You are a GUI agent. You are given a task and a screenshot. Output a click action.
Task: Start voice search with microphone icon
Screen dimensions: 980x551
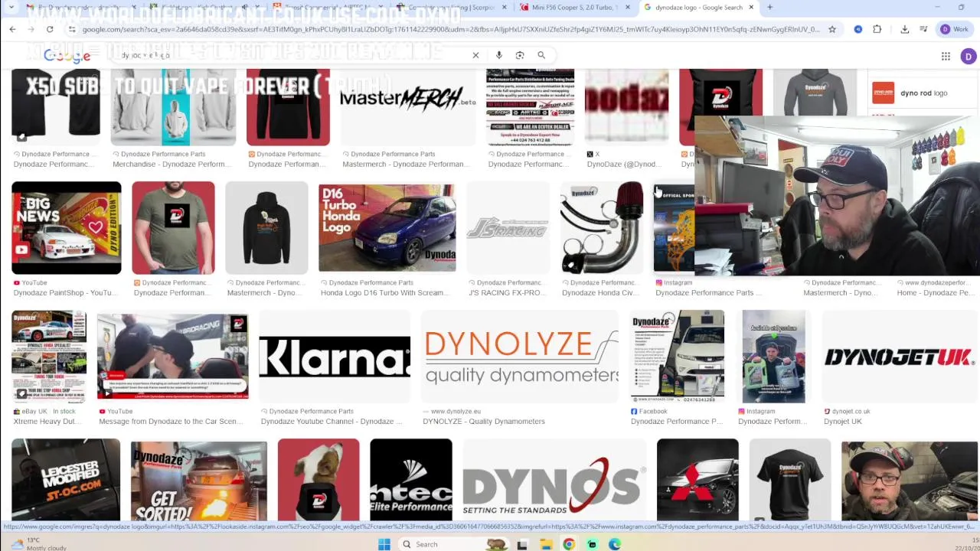click(x=498, y=55)
